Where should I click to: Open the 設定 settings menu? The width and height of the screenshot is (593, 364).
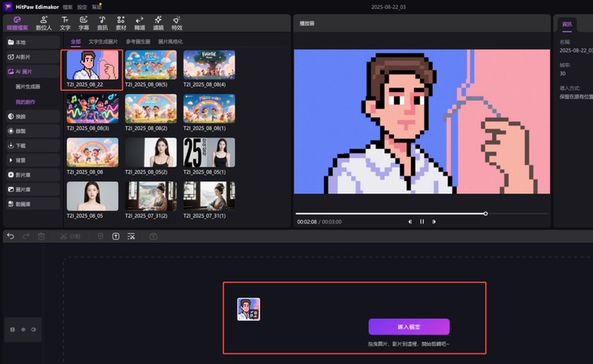82,6
